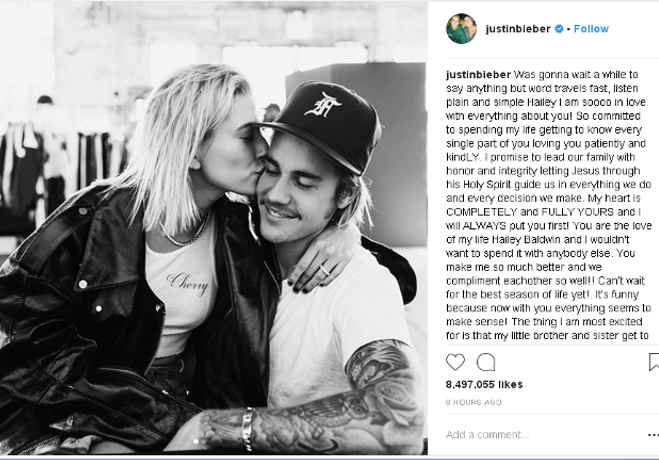Focus the Add a comment field
The height and width of the screenshot is (460, 659).
542,434
